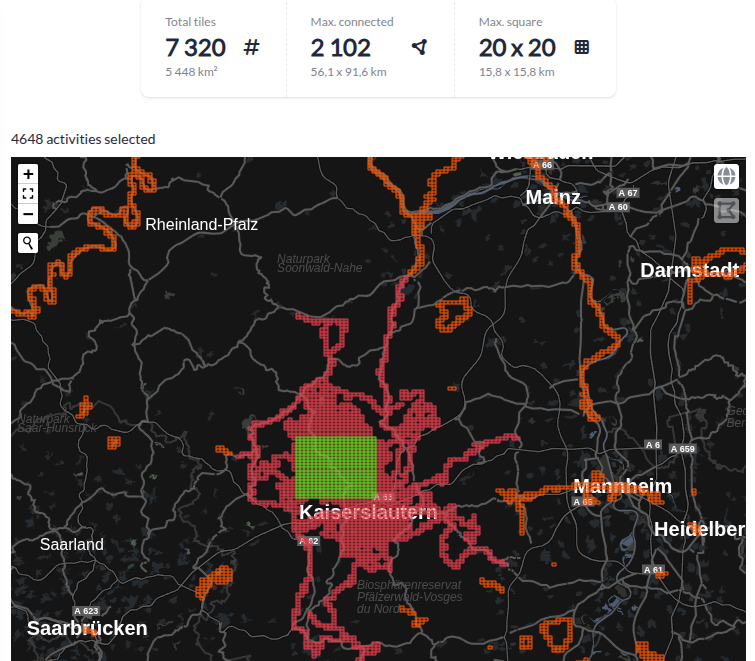Click the Rheinland-Pfalz region label
Image resolution: width=755 pixels, height=661 pixels.
click(x=201, y=224)
